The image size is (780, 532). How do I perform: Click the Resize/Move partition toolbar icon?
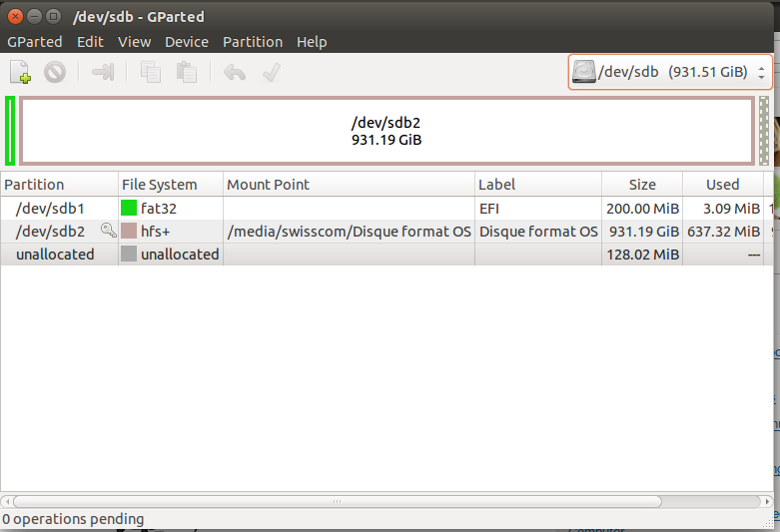103,72
